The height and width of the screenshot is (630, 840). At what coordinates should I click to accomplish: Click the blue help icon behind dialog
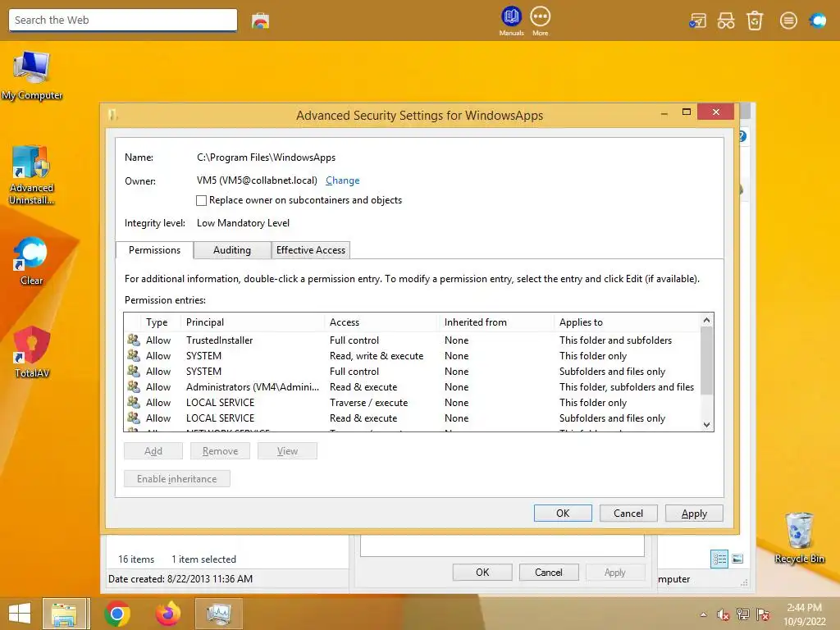743,136
